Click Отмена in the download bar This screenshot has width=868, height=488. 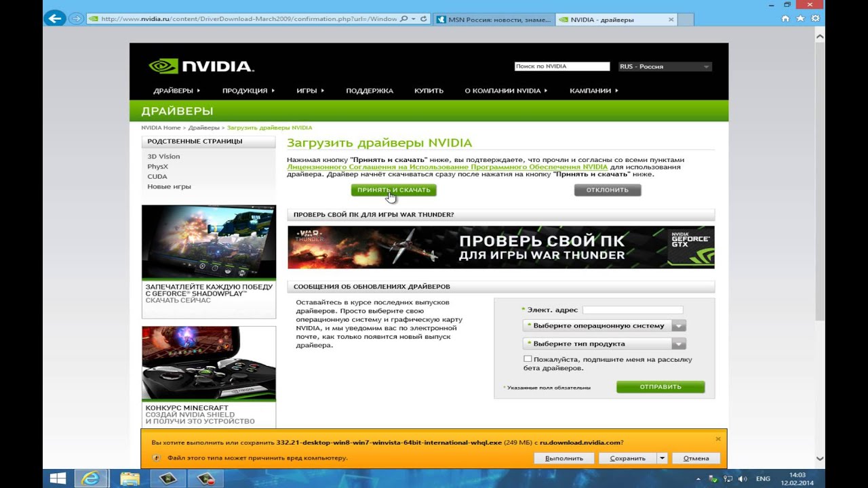(x=696, y=458)
